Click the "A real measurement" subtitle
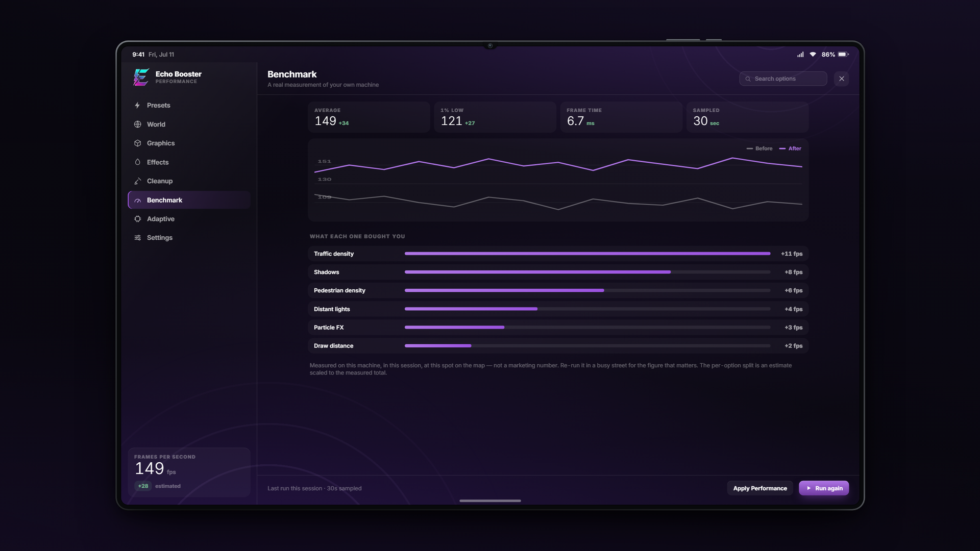980x551 pixels. coord(323,85)
